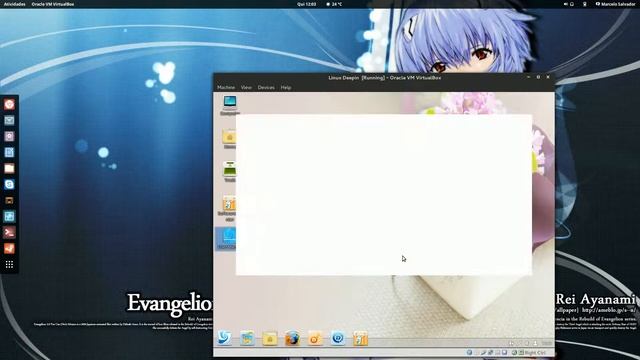Open the Devices menu in VirtualBox
The image size is (640, 360).
[266, 87]
